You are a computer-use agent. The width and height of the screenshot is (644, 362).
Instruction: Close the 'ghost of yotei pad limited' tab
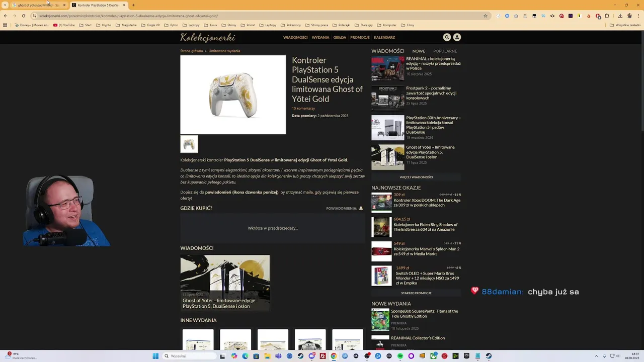pyautogui.click(x=64, y=5)
